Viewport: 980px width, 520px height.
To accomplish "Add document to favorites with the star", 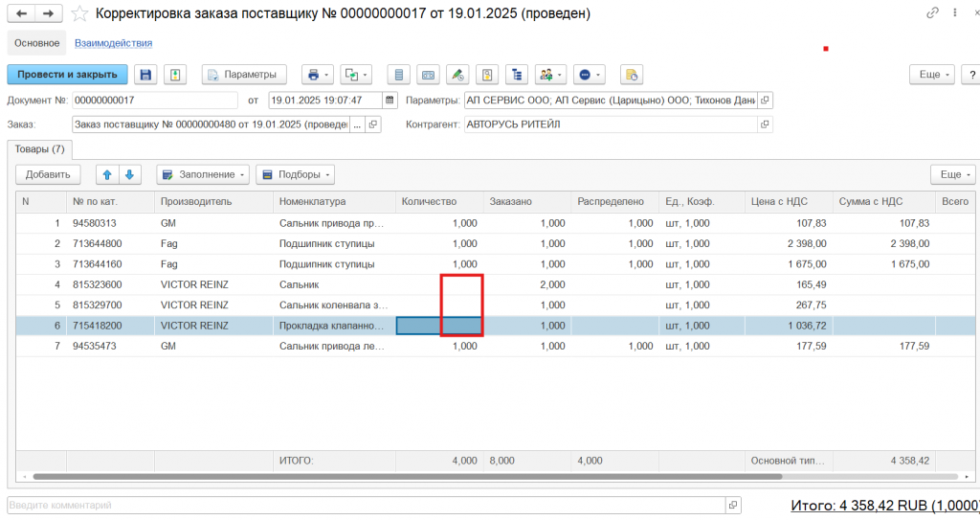I will click(x=80, y=14).
